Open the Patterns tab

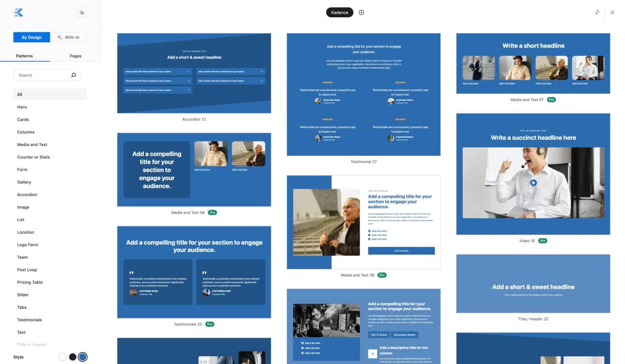click(24, 56)
